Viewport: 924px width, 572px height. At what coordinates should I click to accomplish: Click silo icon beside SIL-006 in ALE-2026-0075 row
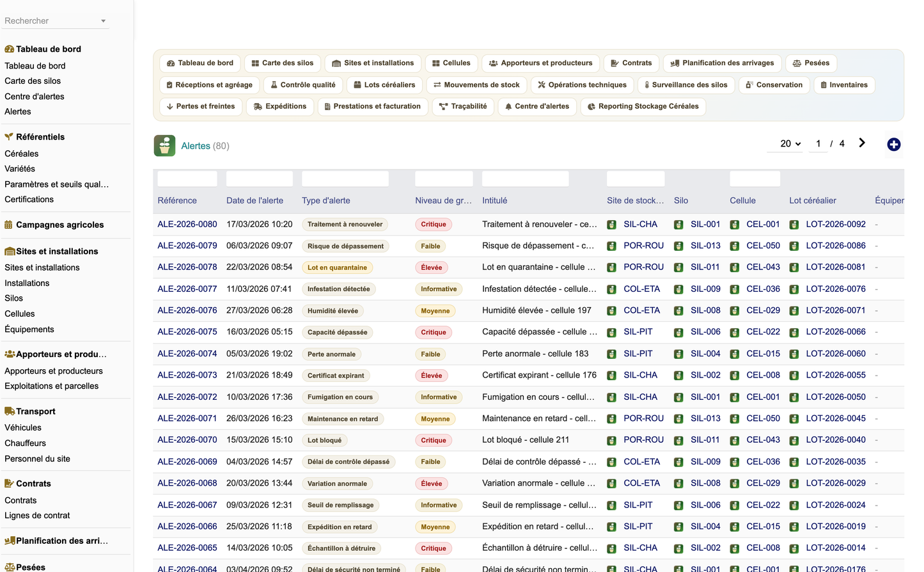tap(678, 332)
